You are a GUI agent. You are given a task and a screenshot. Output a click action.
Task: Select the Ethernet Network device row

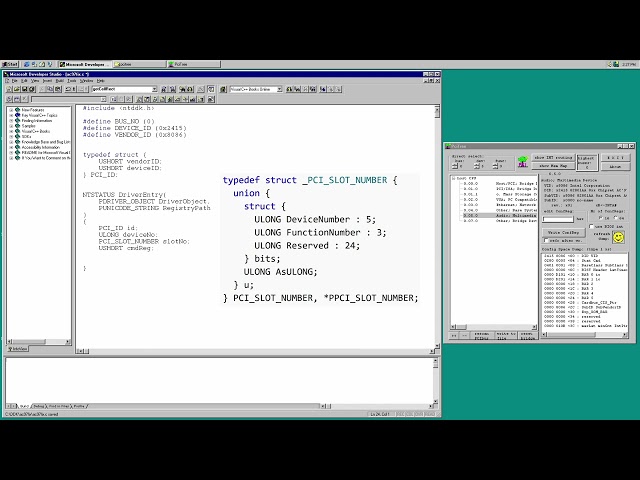[500, 205]
